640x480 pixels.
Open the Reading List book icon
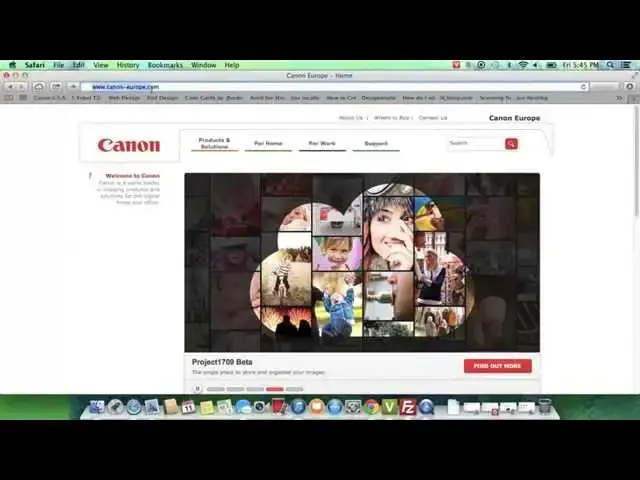tap(9, 98)
